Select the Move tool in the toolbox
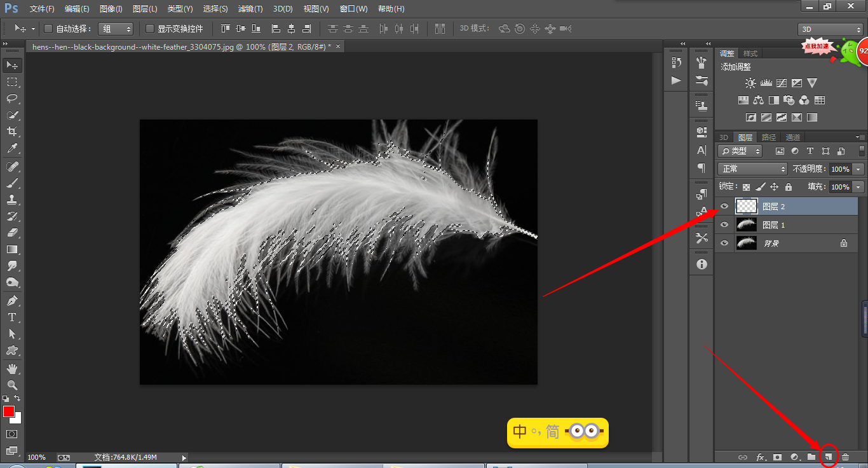Image resolution: width=868 pixels, height=468 pixels. (x=12, y=65)
